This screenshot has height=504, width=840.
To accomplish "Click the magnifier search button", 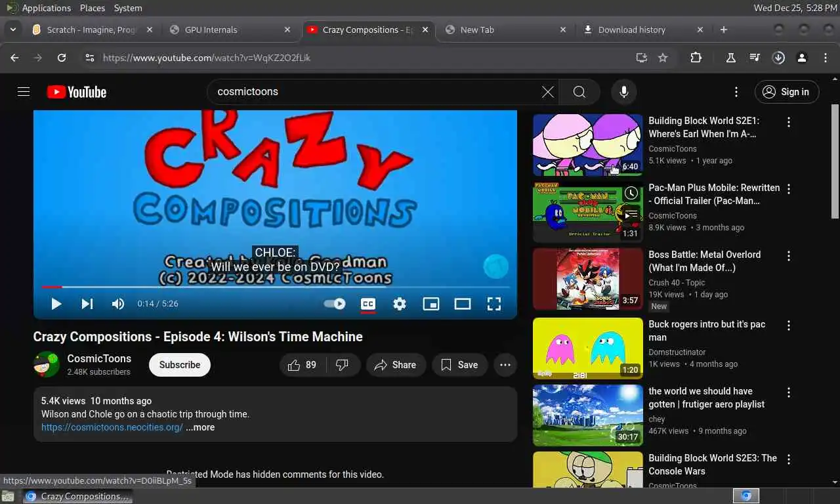I will tap(579, 92).
